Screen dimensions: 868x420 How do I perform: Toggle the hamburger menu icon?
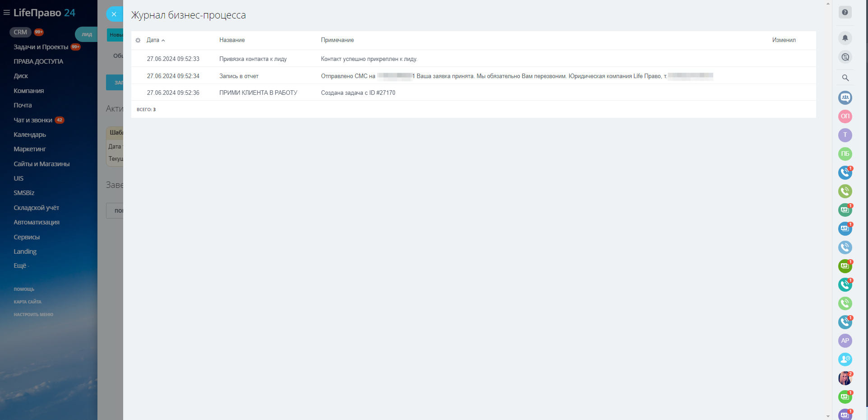(6, 13)
